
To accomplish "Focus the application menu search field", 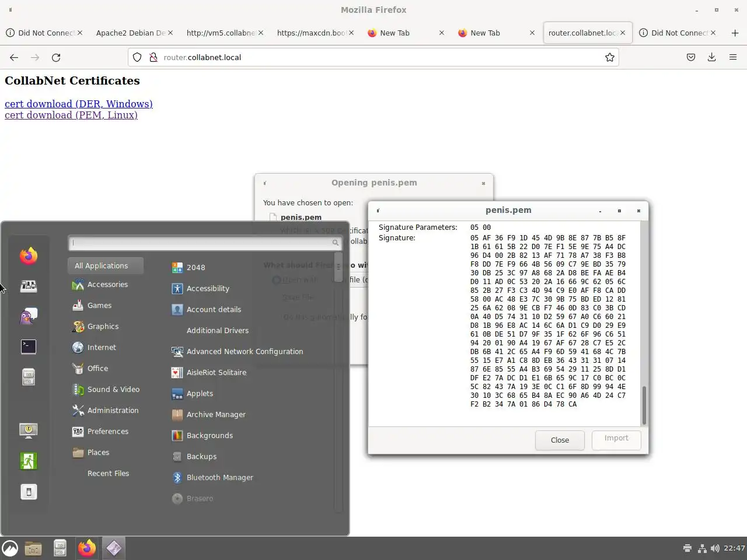I will point(205,243).
